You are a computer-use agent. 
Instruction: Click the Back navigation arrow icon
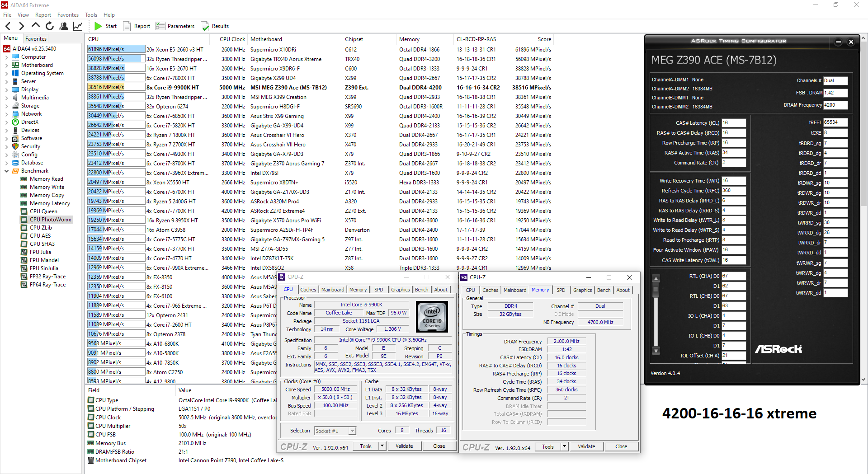pyautogui.click(x=8, y=26)
